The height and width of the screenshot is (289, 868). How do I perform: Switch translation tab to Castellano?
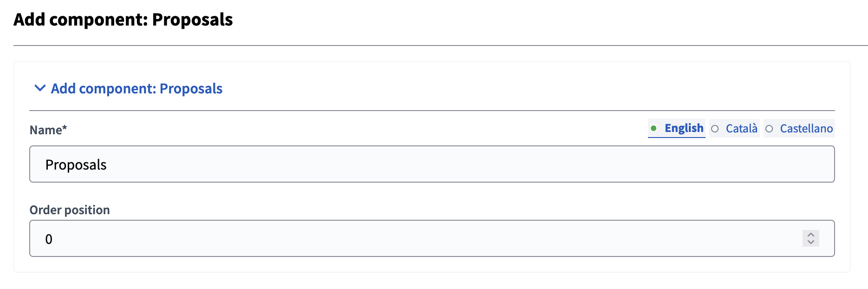(805, 129)
